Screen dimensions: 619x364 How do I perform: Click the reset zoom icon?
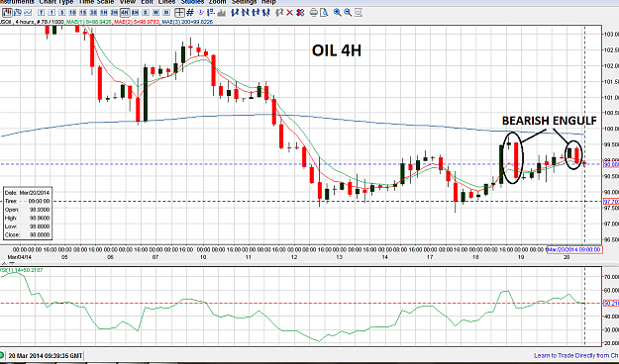pos(359,13)
